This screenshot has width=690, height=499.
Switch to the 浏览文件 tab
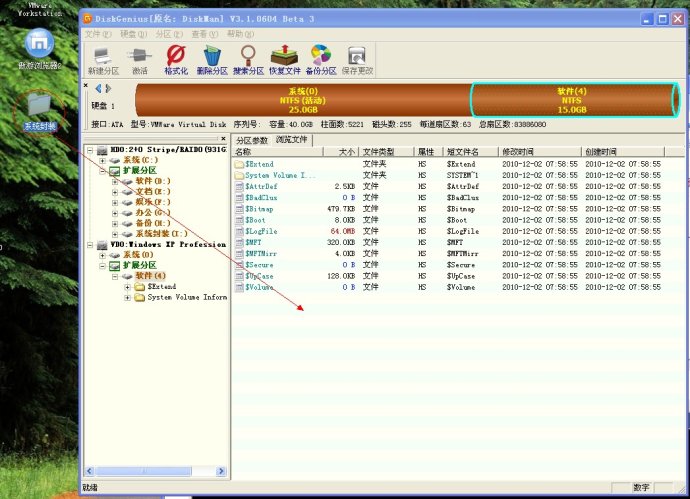291,139
